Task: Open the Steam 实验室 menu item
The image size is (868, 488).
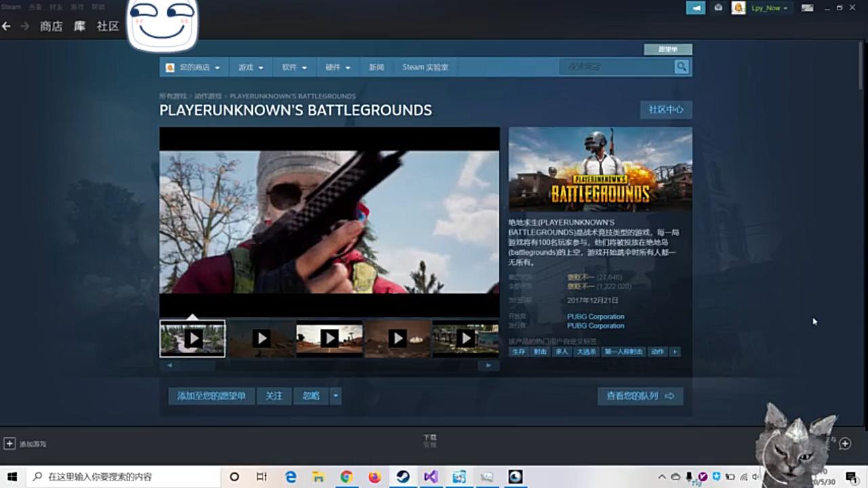Action: [x=425, y=67]
